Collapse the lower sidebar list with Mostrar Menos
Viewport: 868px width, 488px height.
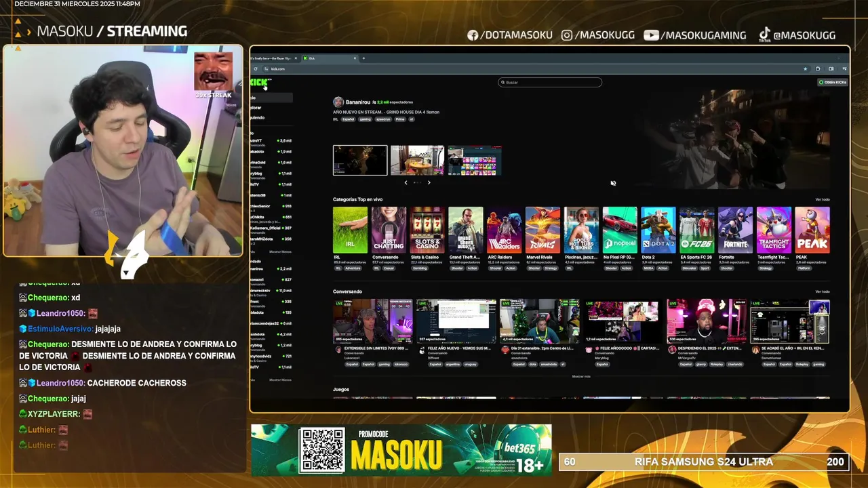click(280, 380)
